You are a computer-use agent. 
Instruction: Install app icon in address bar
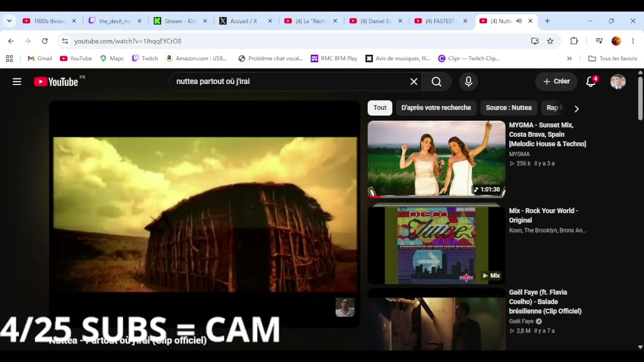click(535, 41)
